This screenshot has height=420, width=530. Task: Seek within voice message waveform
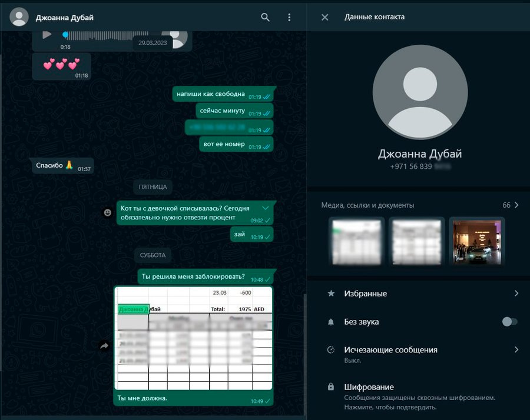coord(105,35)
